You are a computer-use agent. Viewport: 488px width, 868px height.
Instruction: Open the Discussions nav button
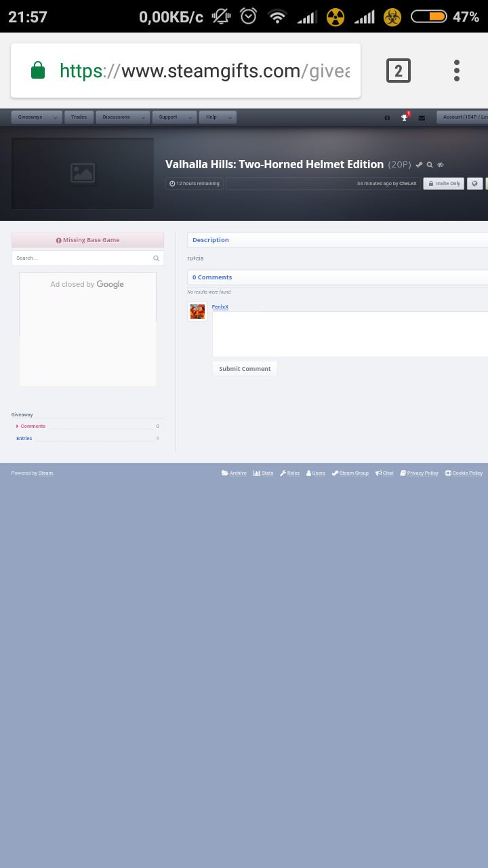coord(117,117)
